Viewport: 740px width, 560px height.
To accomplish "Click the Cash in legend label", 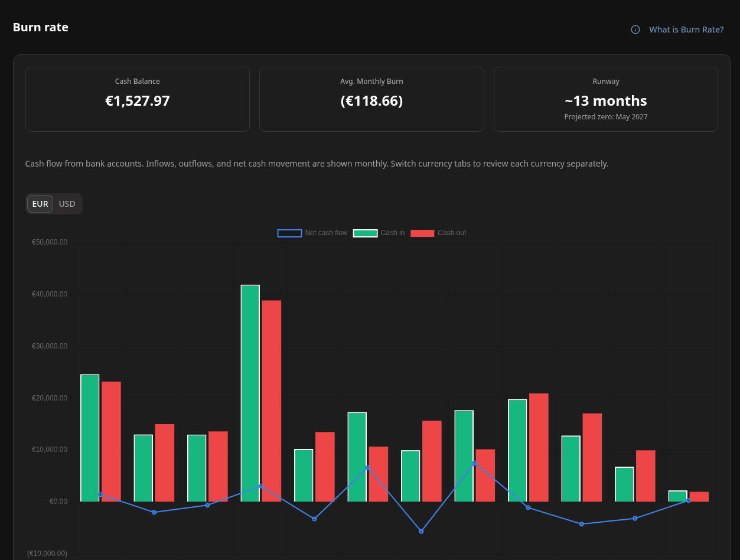I will tap(393, 233).
